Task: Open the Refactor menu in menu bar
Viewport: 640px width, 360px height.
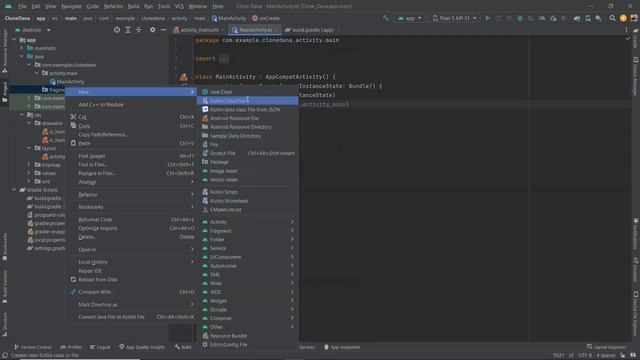Action: point(113,6)
